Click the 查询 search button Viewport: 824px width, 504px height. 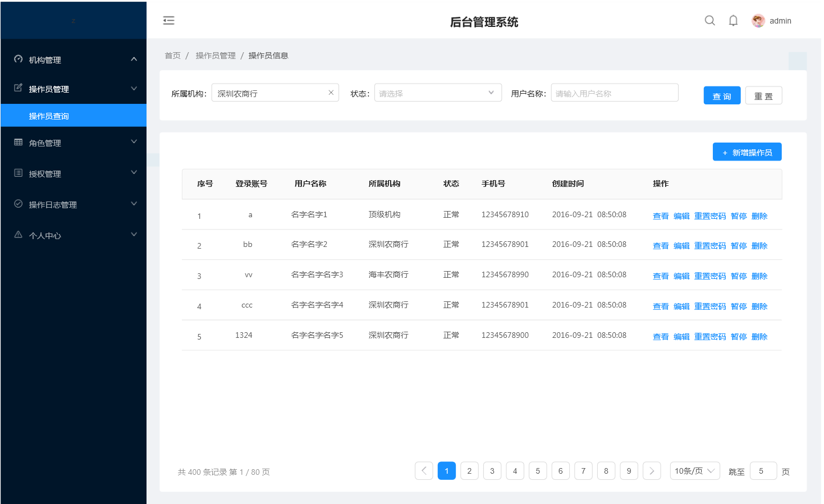722,95
